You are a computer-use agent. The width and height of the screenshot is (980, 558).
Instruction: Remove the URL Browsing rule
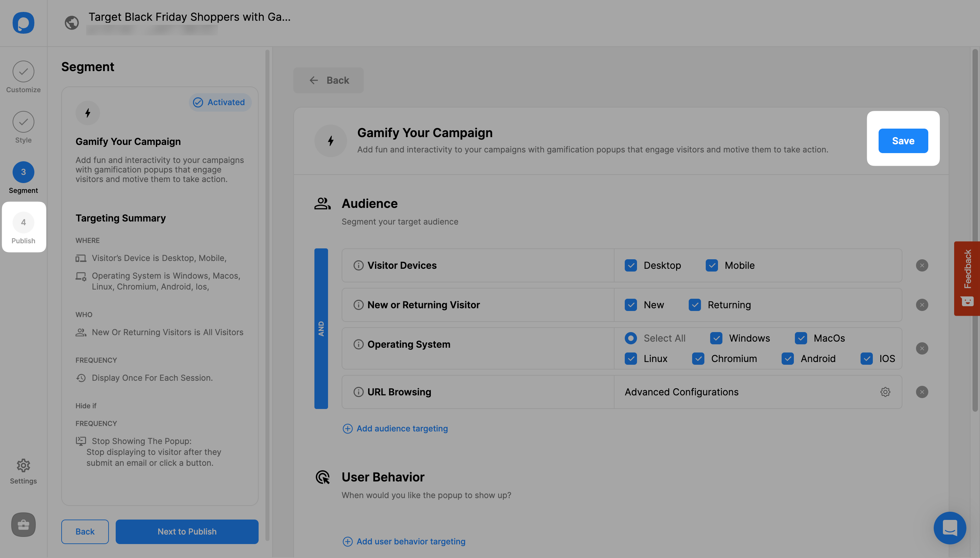point(922,392)
